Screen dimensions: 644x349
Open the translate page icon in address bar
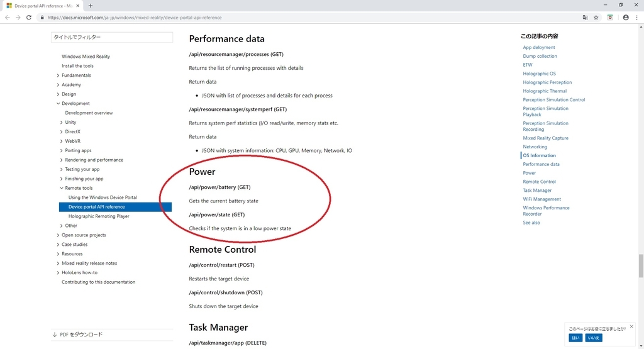(585, 18)
